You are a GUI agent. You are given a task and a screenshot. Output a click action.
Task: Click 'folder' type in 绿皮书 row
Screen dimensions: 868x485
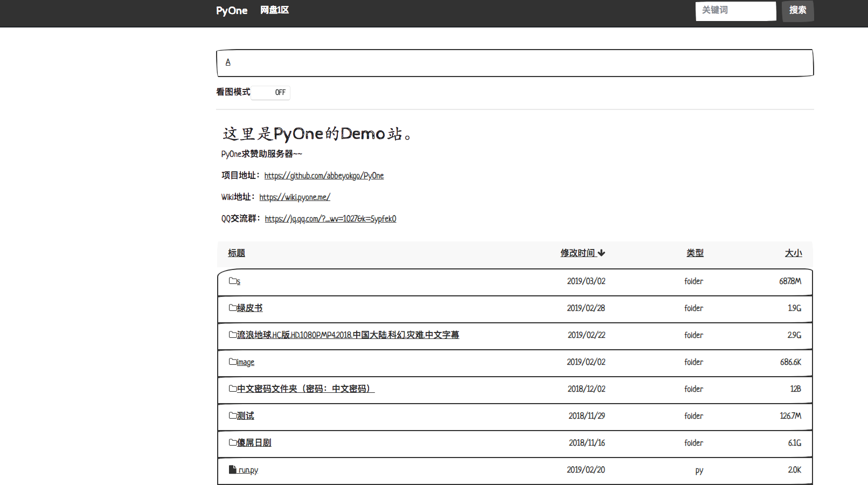(694, 308)
